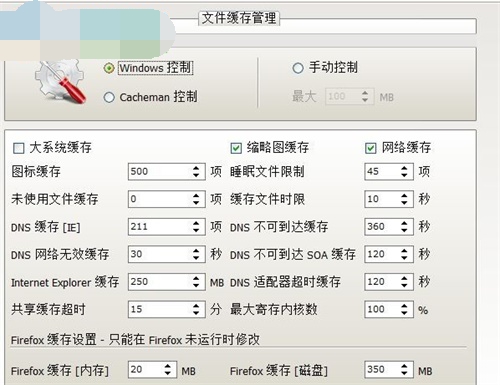This screenshot has height=385, width=500.
Task: Decrease DNS 缓存 [IE] using down arrow
Action: click(x=196, y=231)
